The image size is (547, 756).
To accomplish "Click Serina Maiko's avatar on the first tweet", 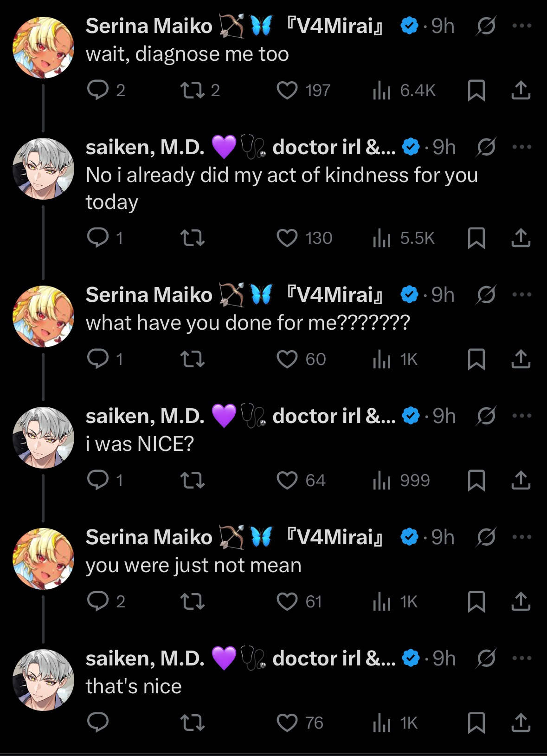I will 43,47.
